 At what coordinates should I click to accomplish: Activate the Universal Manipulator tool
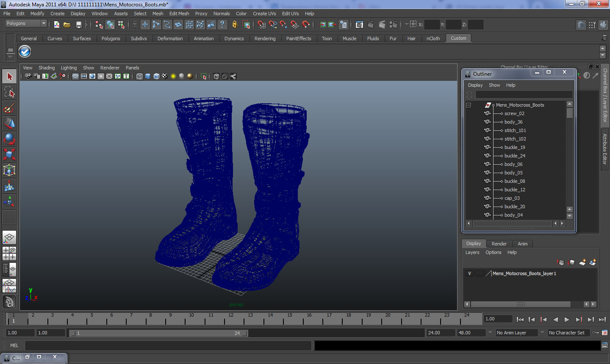[9, 170]
